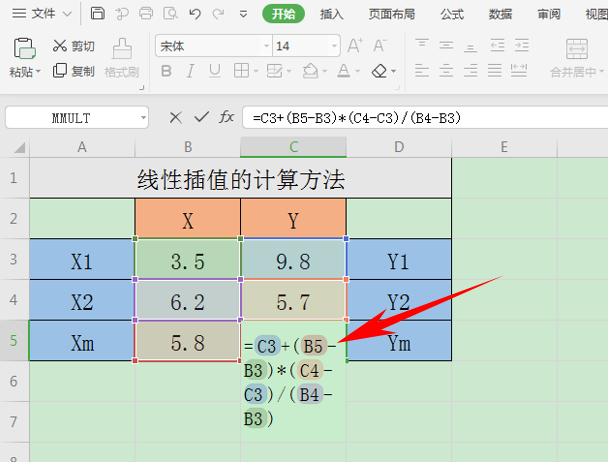The width and height of the screenshot is (608, 464).
Task: Click the select-all corner triangle
Action: pyautogui.click(x=19, y=148)
